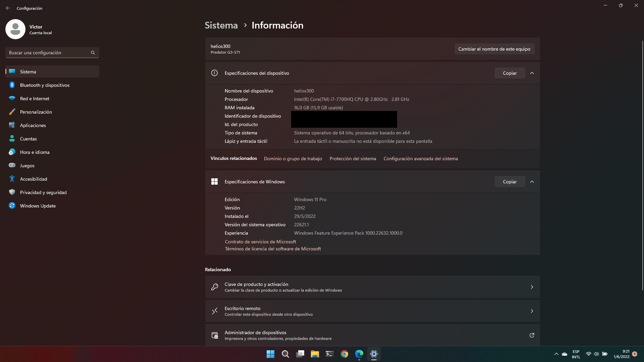
Task: Open Configuración avanzada del sistema link
Action: click(421, 159)
